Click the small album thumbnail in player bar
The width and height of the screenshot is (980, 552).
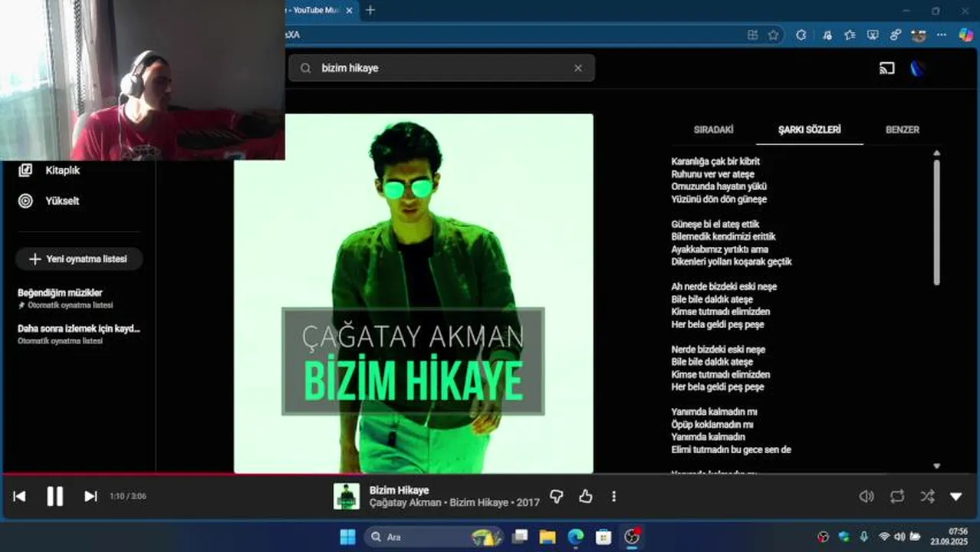click(347, 496)
